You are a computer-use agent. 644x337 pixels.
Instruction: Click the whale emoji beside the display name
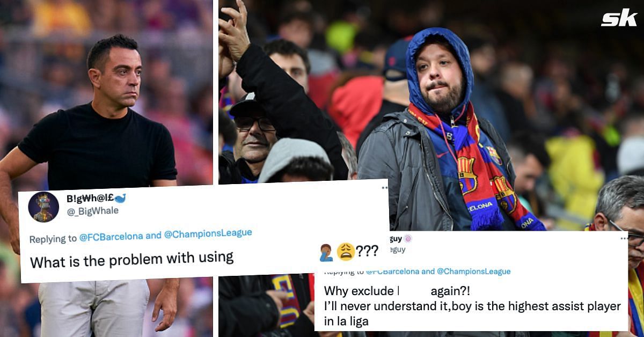120,199
